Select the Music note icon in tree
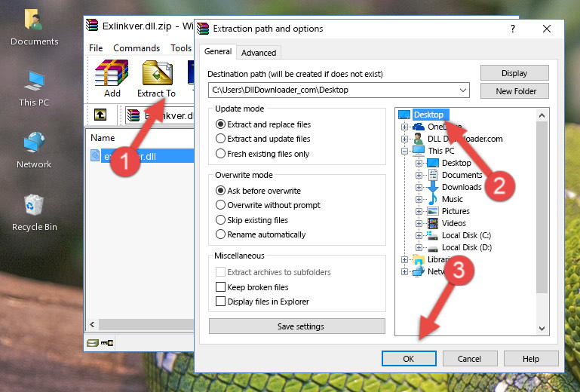The image size is (580, 392). [432, 199]
